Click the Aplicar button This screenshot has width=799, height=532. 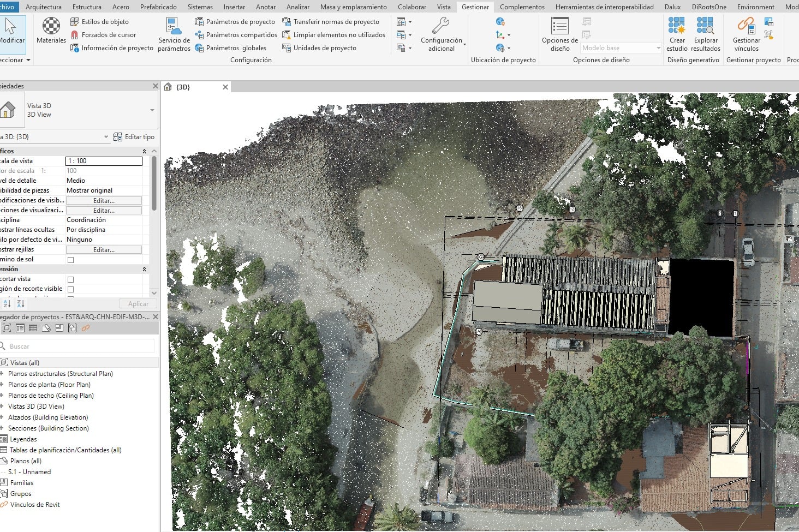click(138, 303)
